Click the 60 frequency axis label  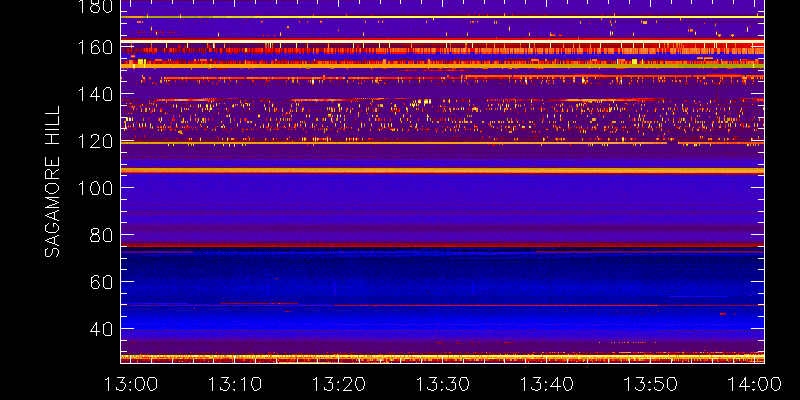coord(102,282)
